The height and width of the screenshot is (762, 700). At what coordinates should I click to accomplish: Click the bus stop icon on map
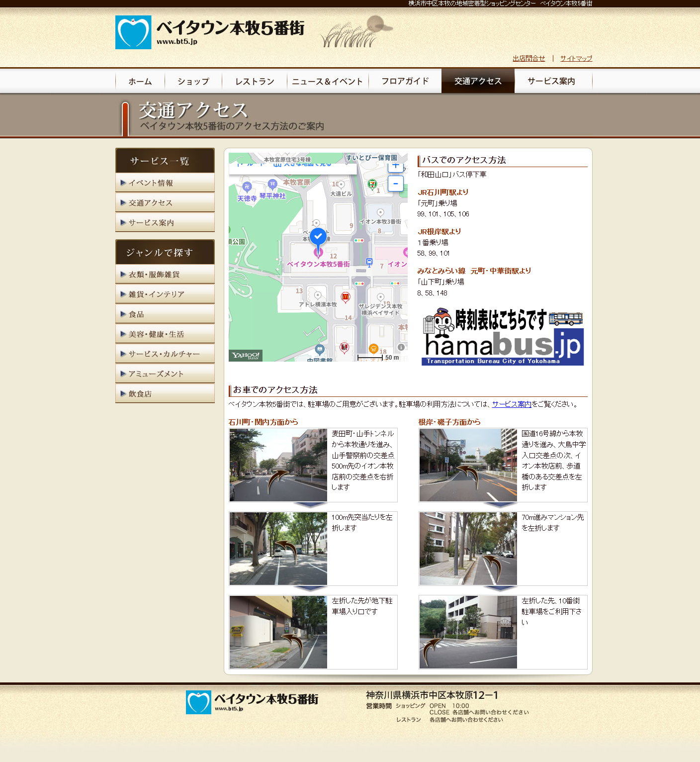click(369, 262)
